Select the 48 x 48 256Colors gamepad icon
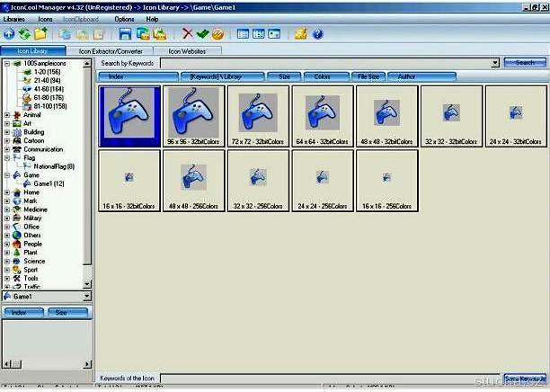This screenshot has width=550, height=392. [x=193, y=181]
